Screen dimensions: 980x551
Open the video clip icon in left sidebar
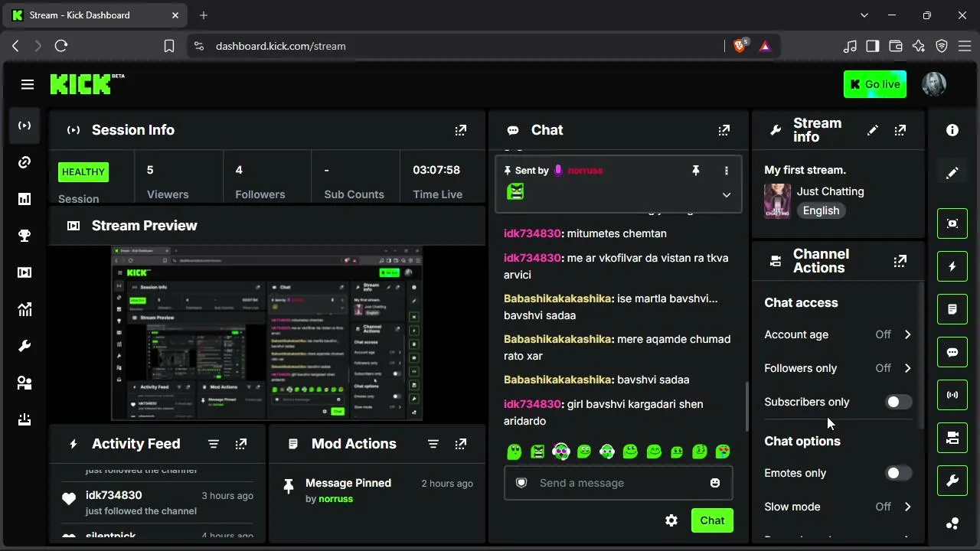[24, 272]
